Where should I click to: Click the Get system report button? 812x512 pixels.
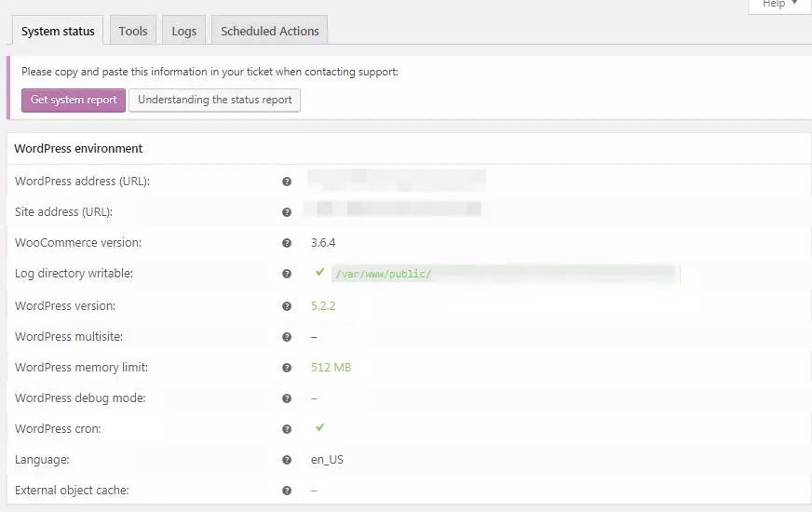tap(74, 100)
